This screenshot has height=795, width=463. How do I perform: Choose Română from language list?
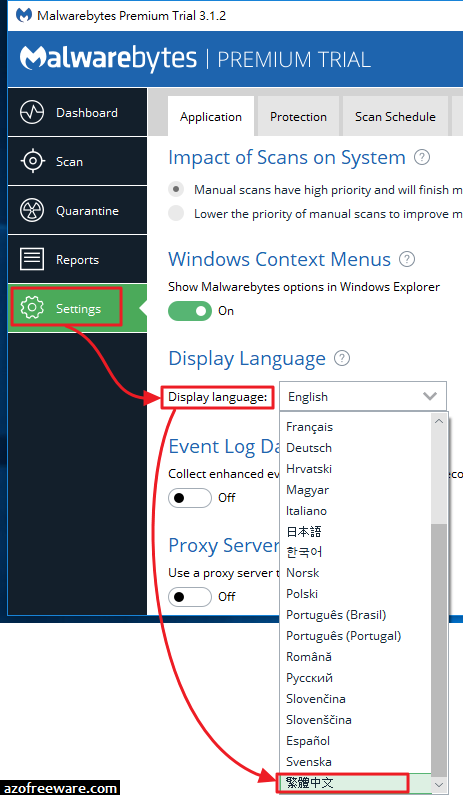click(x=355, y=657)
